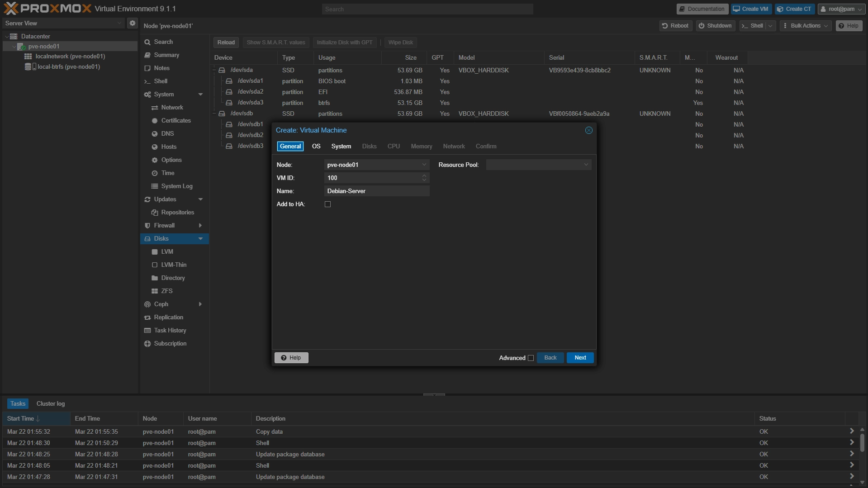The height and width of the screenshot is (488, 868).
Task: Collapse the /dev/sda device row
Action: tap(215, 70)
